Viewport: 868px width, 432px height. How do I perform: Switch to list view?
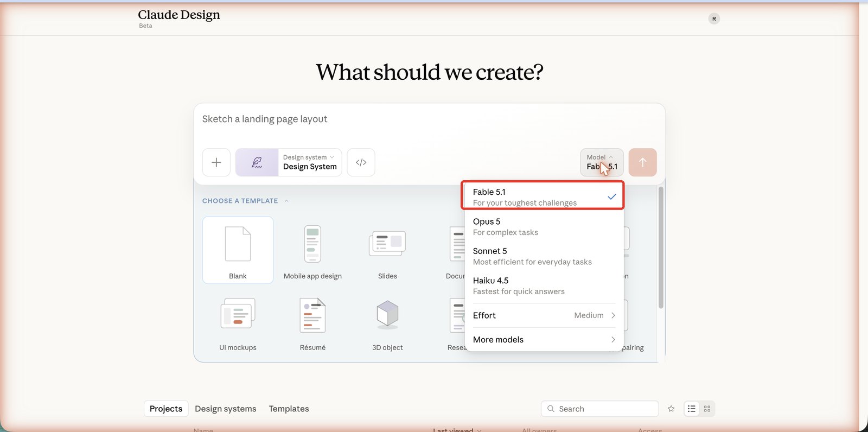coord(692,409)
